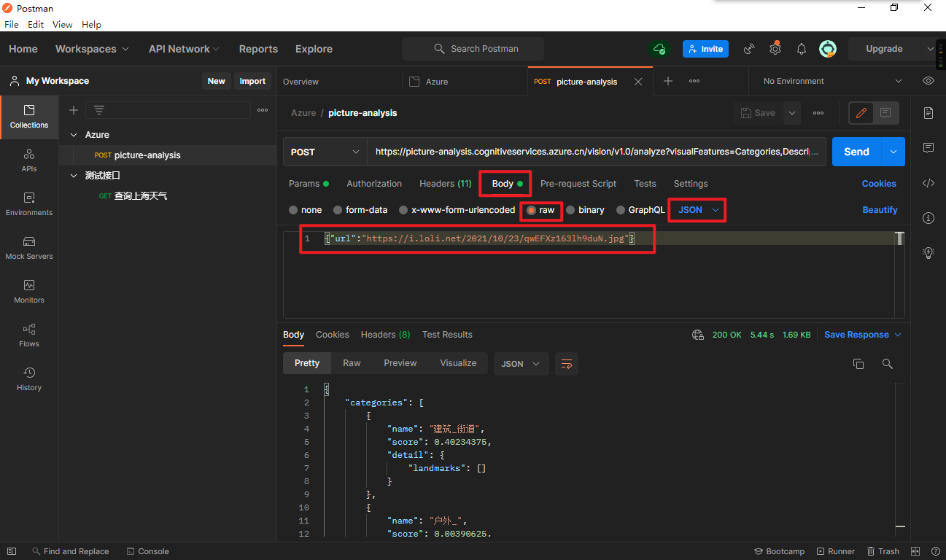Click the plus icon to create collection
946x560 pixels.
click(x=74, y=110)
